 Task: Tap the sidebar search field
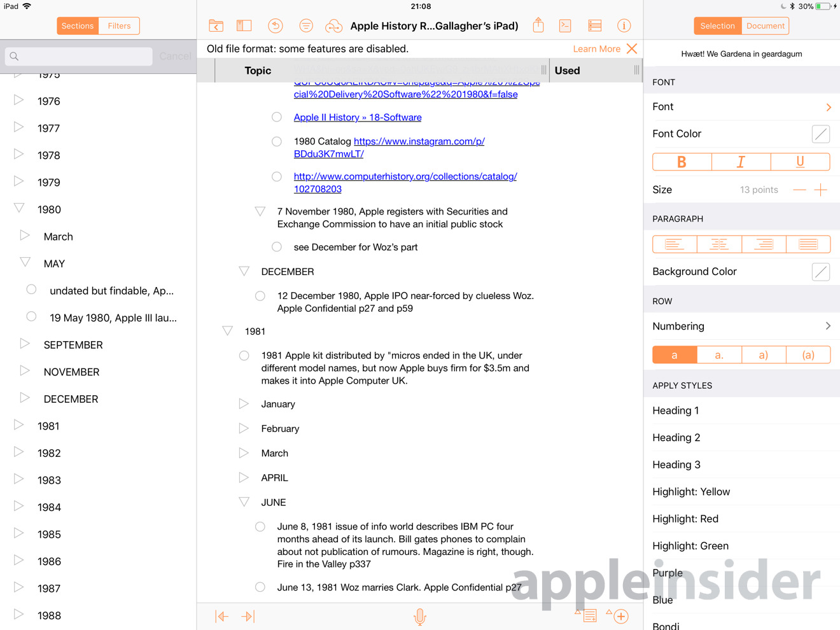[x=79, y=57]
